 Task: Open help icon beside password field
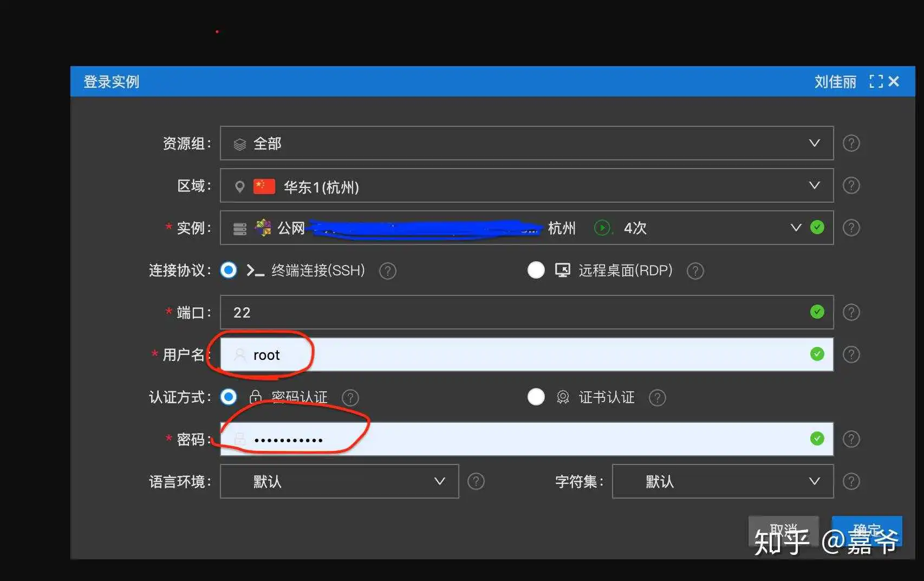pos(851,439)
